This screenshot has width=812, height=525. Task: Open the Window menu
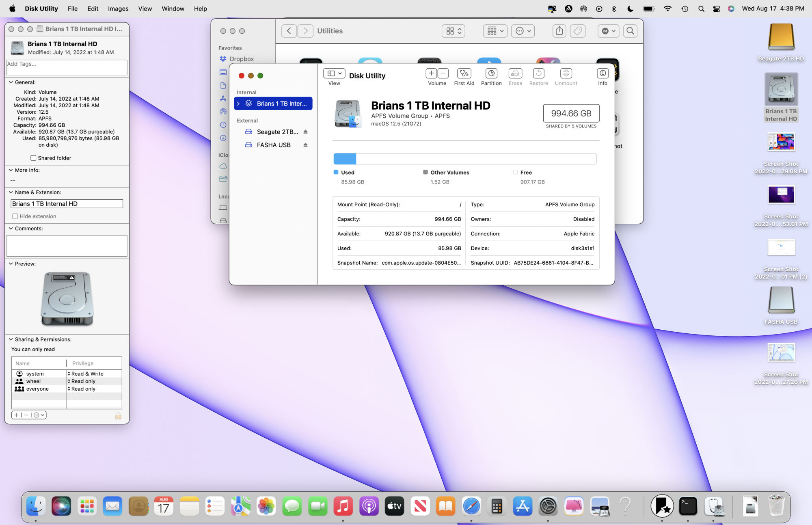[x=173, y=9]
